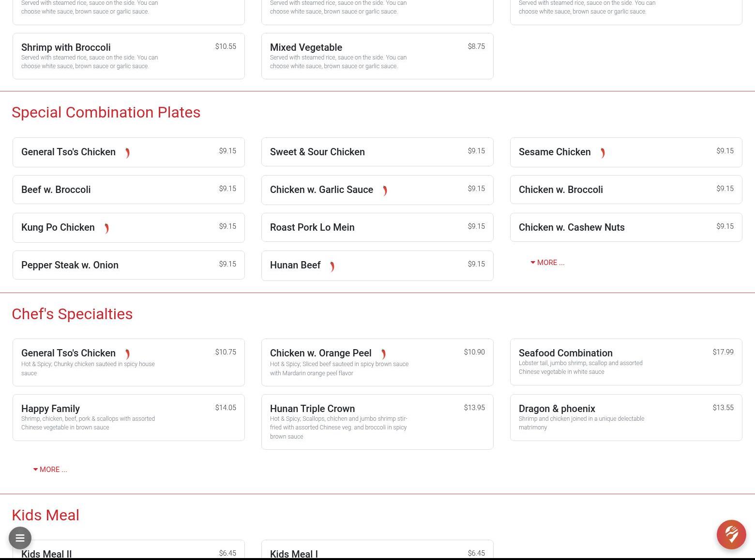Click spicy icon next to Kung Po Chicken
The image size is (755, 560).
[106, 228]
